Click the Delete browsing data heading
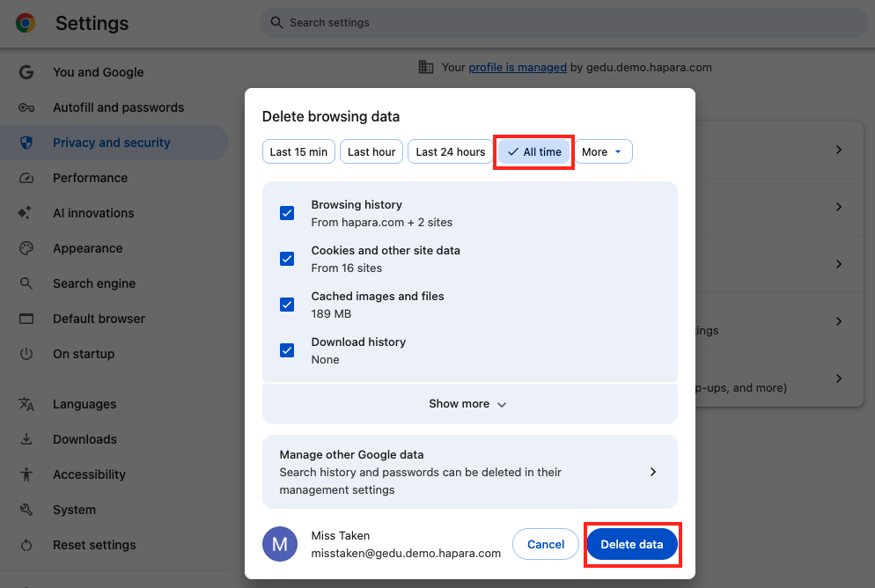This screenshot has height=588, width=875. coord(331,116)
